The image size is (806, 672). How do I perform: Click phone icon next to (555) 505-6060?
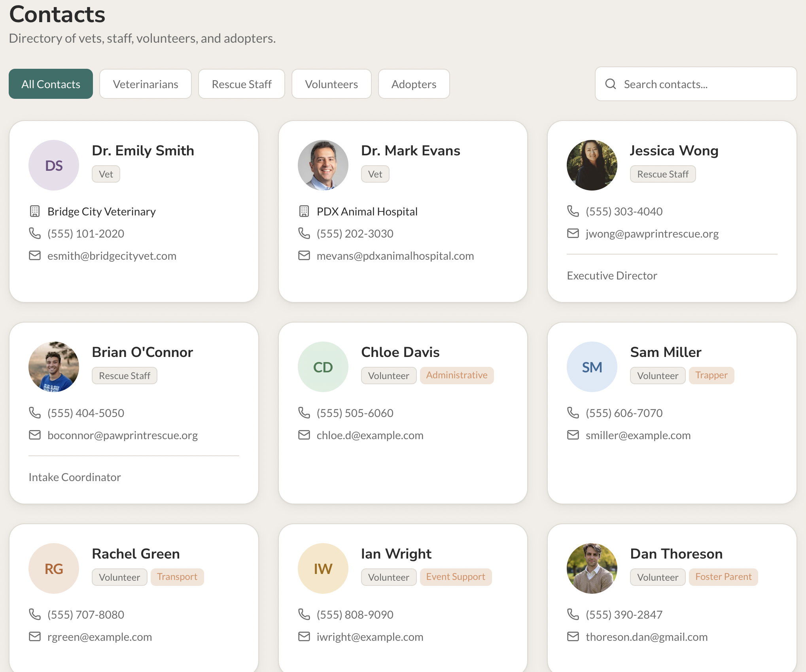[304, 413]
